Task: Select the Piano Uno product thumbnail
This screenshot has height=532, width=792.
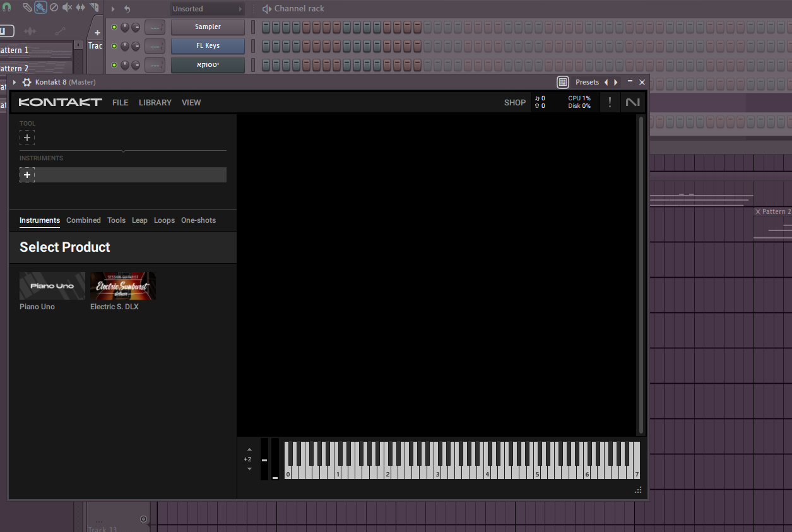Action: pyautogui.click(x=52, y=286)
